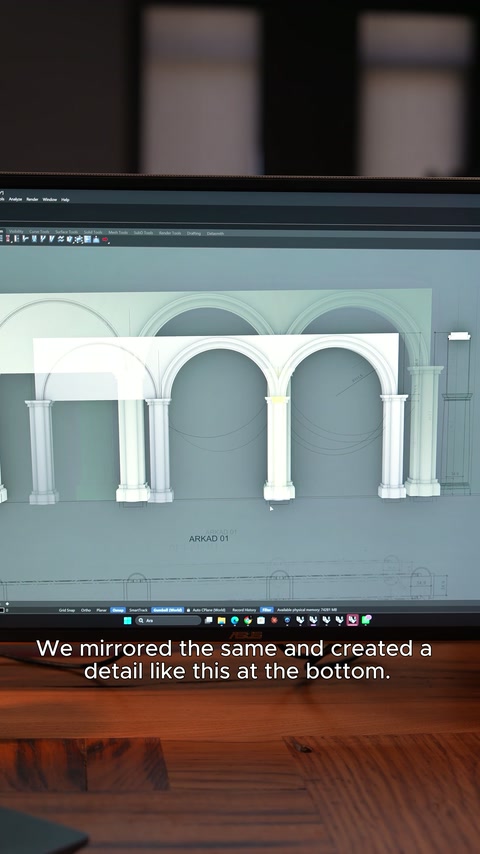480x854 pixels.
Task: Open the Analyze menu
Action: point(15,199)
